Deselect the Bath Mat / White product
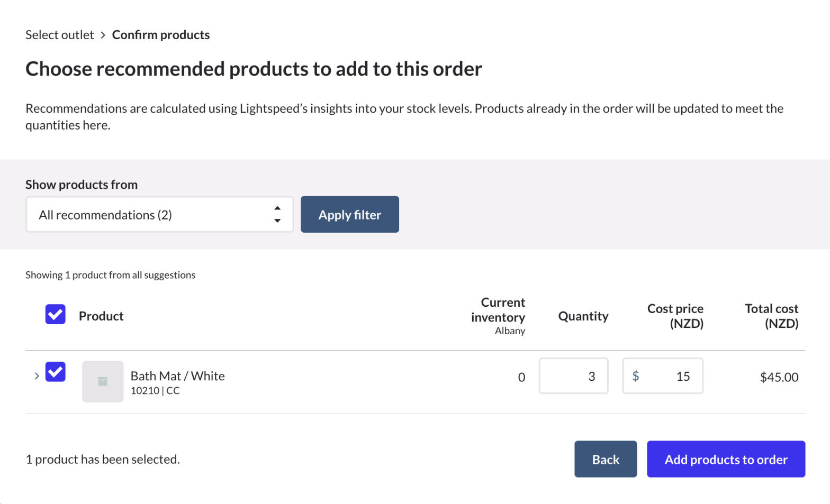The width and height of the screenshot is (830, 504). (x=55, y=372)
